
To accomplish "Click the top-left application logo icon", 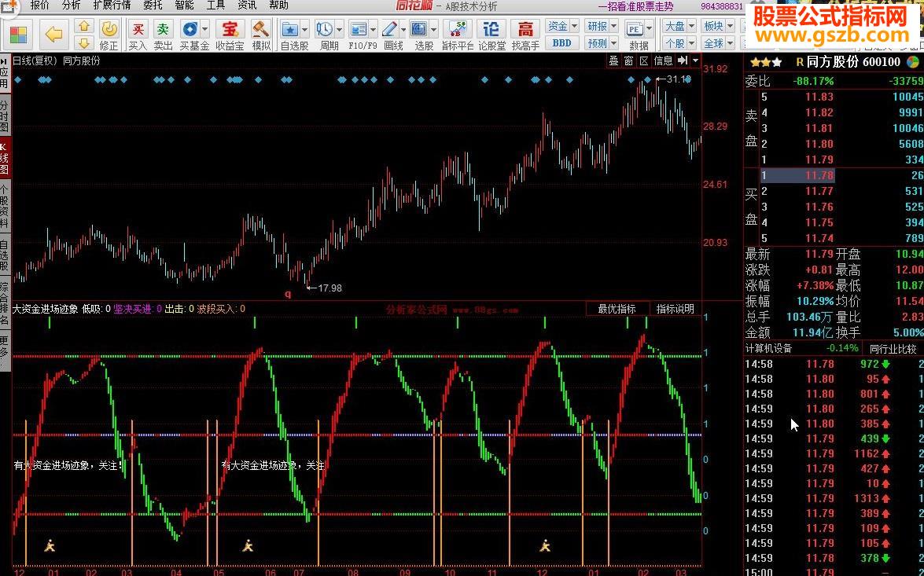I will [x=9, y=6].
